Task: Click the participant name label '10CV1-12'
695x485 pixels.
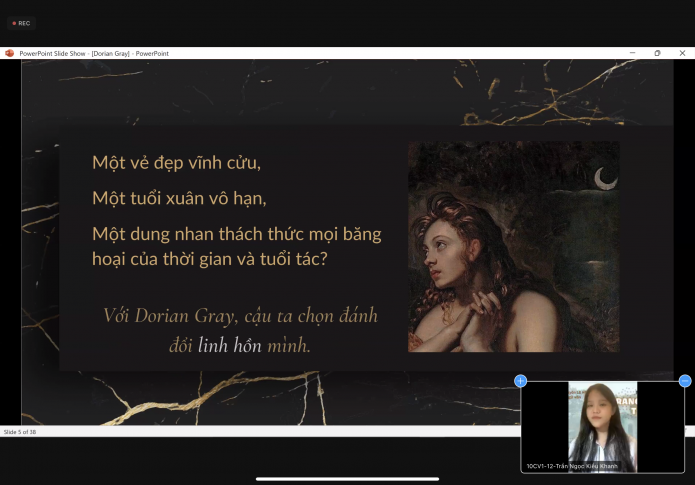Action: [572, 466]
